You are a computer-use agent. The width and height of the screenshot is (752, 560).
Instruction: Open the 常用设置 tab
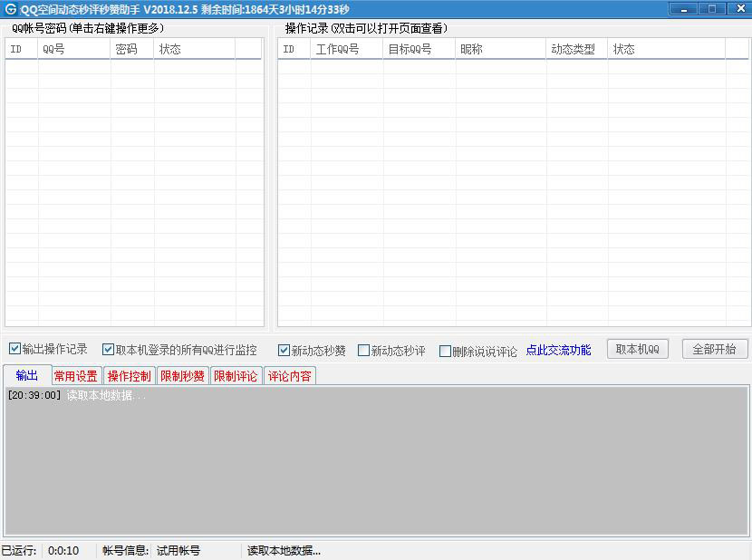pos(76,376)
